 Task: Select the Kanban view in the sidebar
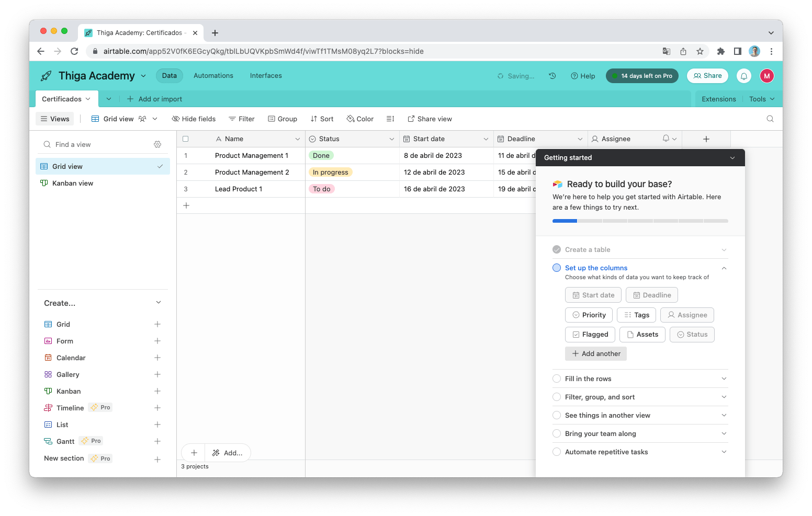72,183
